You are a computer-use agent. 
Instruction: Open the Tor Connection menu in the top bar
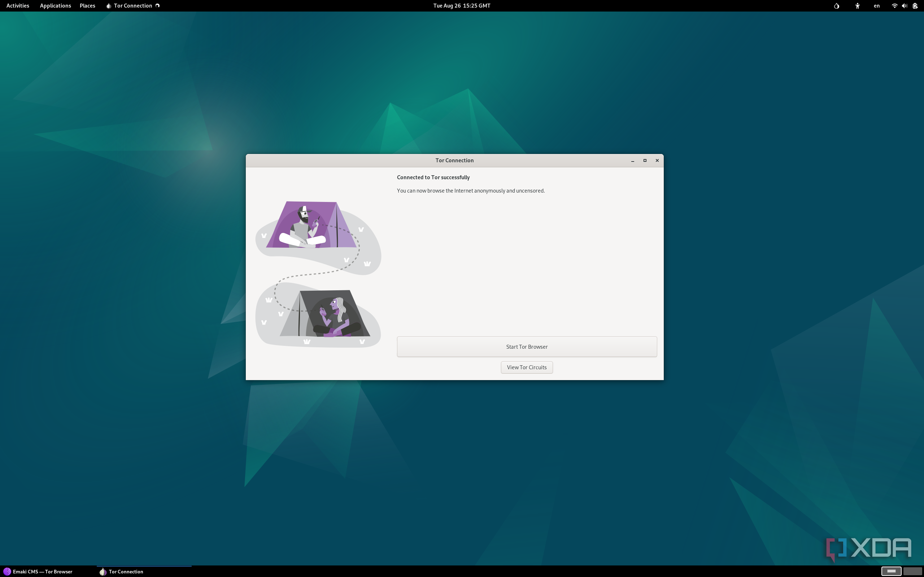click(x=132, y=6)
